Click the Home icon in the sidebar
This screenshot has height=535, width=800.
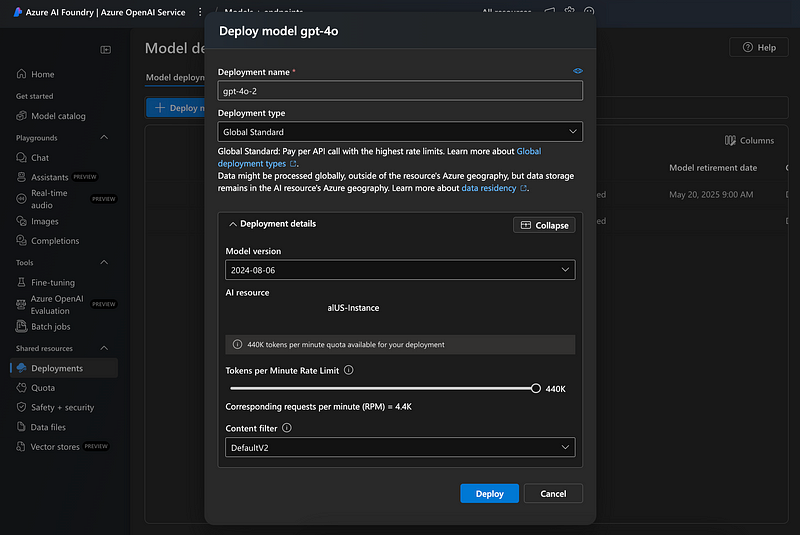(21, 74)
